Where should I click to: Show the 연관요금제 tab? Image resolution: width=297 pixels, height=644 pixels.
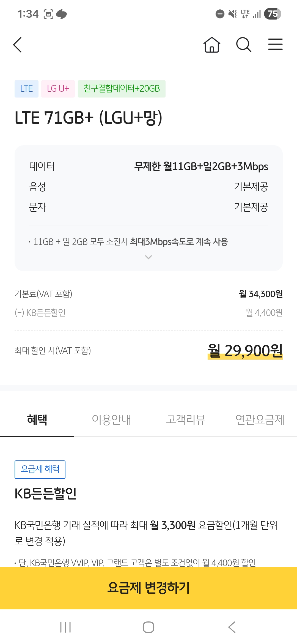tap(260, 420)
